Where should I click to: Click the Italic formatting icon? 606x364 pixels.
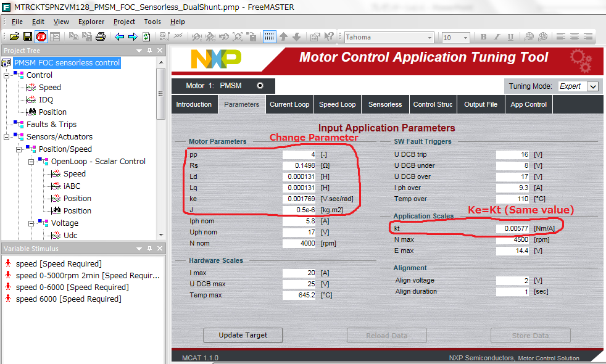497,37
